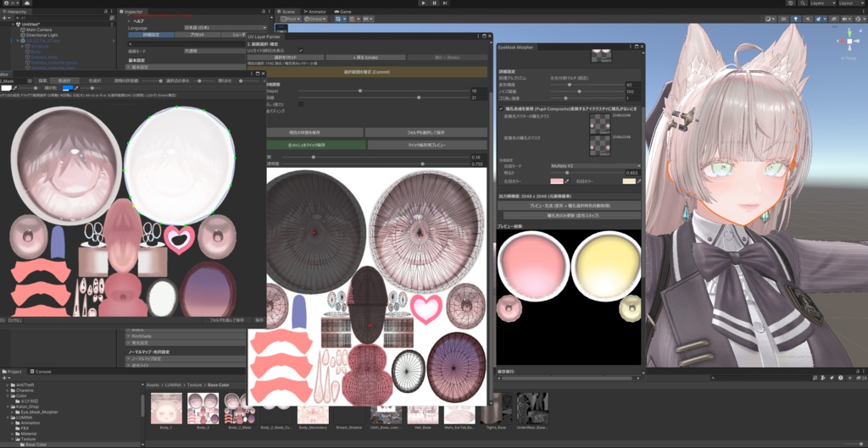Open the Gizmos icon in Scene toolbar
This screenshot has width=868, height=448.
pyautogui.click(x=859, y=19)
